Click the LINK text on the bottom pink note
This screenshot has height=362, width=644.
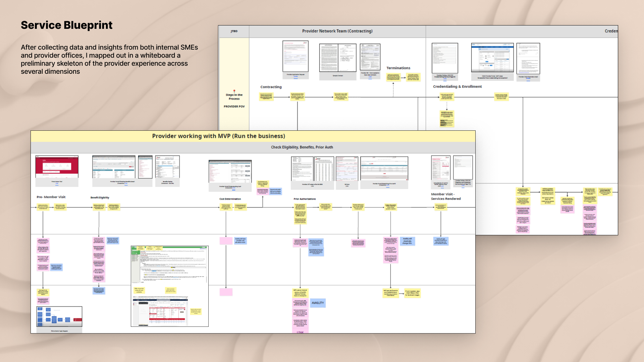pos(300,332)
